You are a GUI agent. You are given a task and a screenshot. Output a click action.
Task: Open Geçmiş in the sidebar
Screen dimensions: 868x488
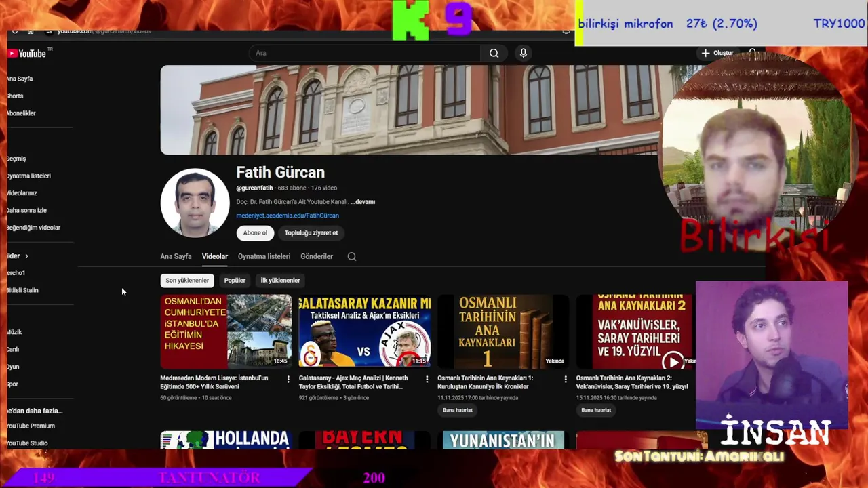tap(17, 159)
